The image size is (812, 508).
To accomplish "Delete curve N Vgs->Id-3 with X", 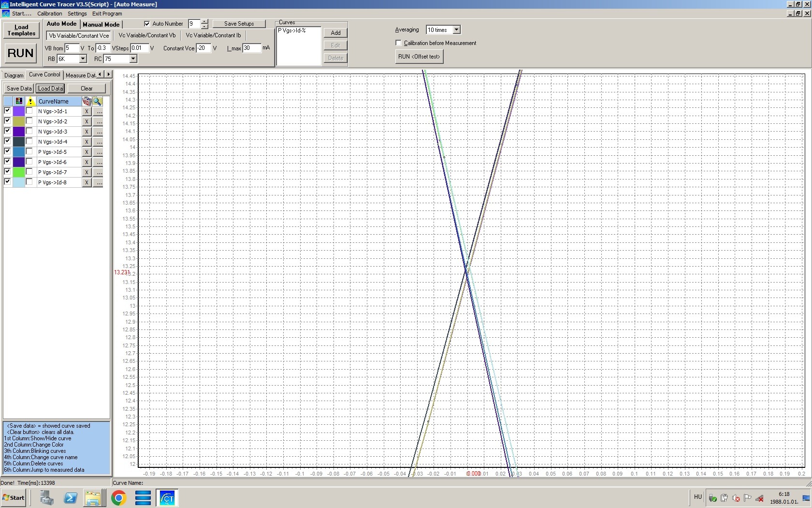I will 87,132.
